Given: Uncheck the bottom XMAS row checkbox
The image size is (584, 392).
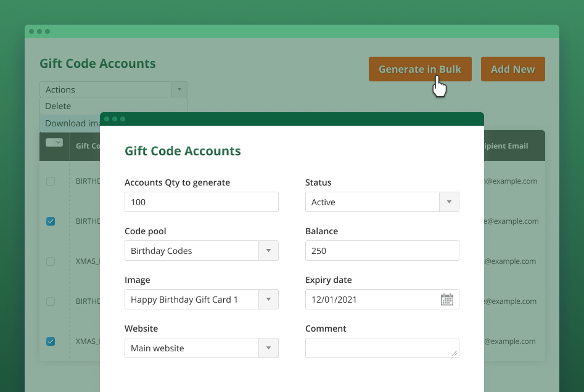Looking at the screenshot, I should (50, 341).
